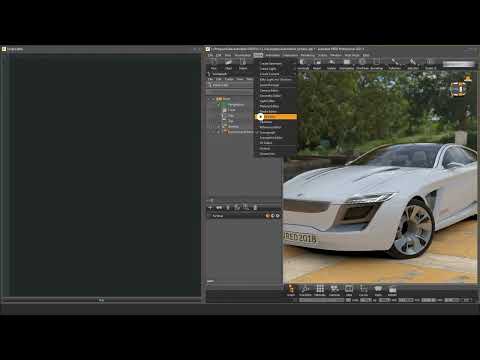Select Create Geometry in the Scene menu
480x360 pixels.
click(271, 63)
